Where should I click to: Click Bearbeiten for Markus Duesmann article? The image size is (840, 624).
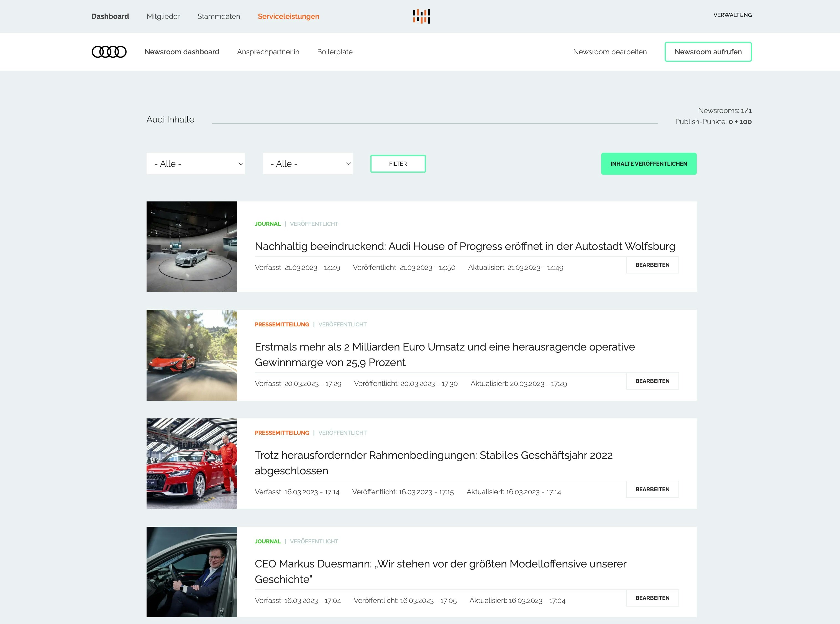click(652, 598)
